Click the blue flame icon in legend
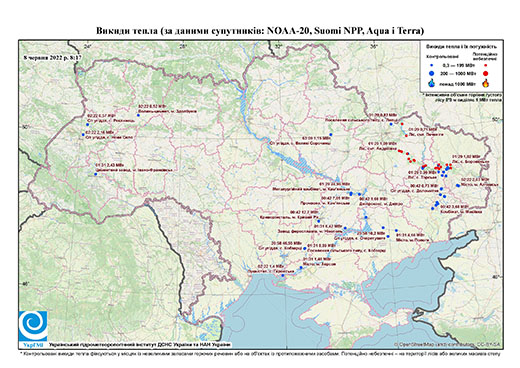Viewport: 520px width, 368px height. coord(432,83)
